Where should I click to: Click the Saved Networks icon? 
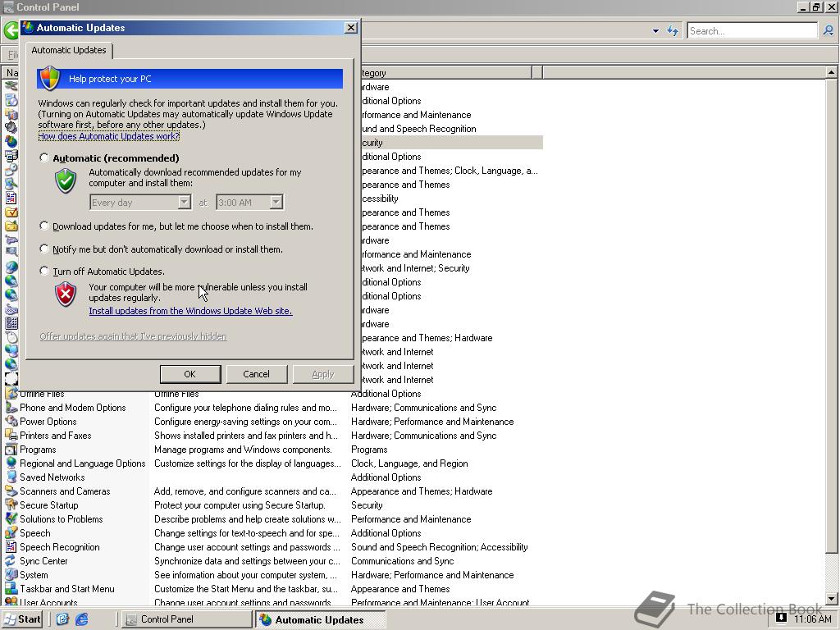11,477
